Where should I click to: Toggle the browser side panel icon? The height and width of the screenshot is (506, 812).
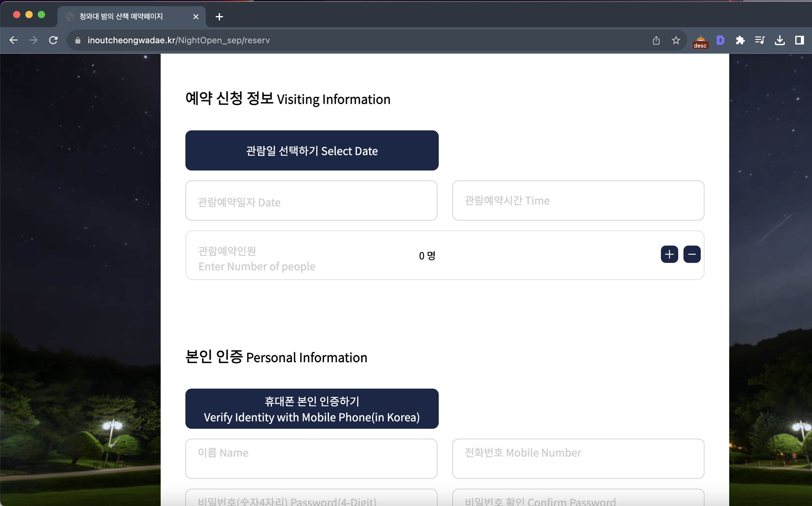tap(799, 40)
